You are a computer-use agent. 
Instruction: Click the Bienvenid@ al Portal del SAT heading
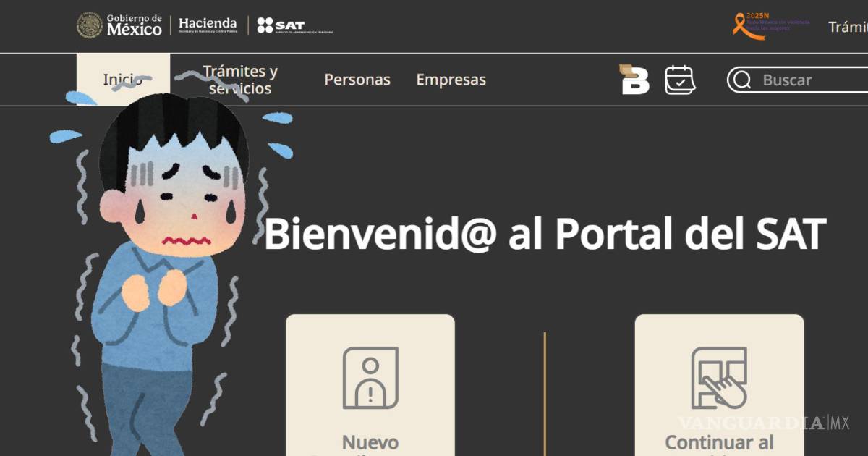click(x=545, y=234)
